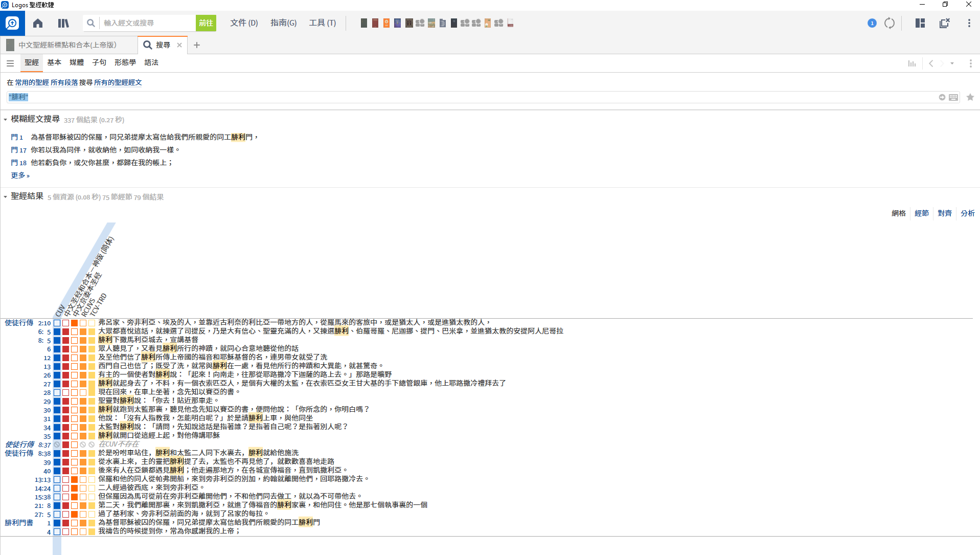
Task: Switch results to 對齊 view
Action: coord(945,213)
